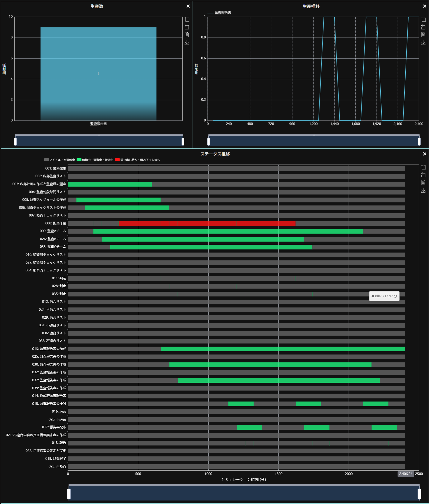
Task: Activate area zoom tool in 生産推移 chart
Action: pos(423,19)
